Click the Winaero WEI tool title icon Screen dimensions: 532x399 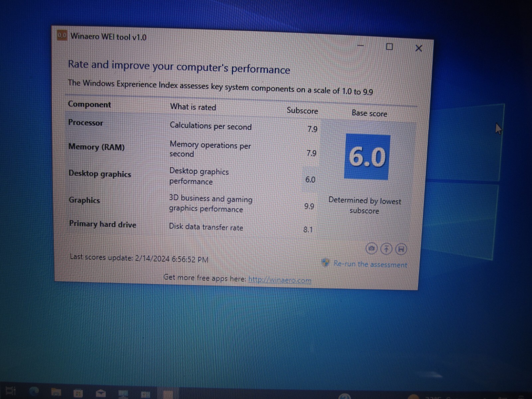coord(62,35)
